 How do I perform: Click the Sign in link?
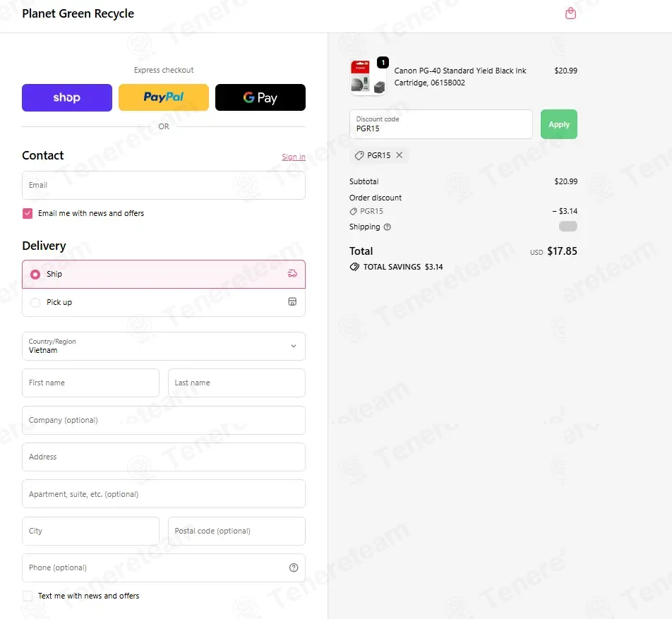click(294, 157)
